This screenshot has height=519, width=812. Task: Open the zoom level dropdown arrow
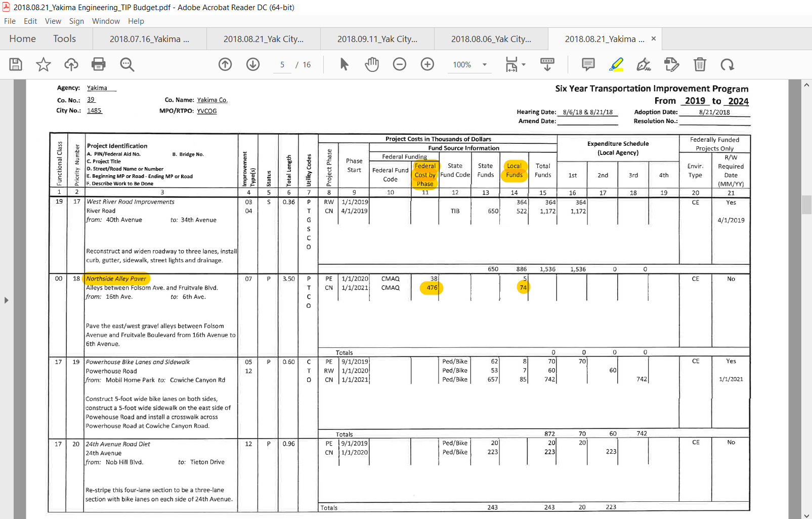(485, 65)
